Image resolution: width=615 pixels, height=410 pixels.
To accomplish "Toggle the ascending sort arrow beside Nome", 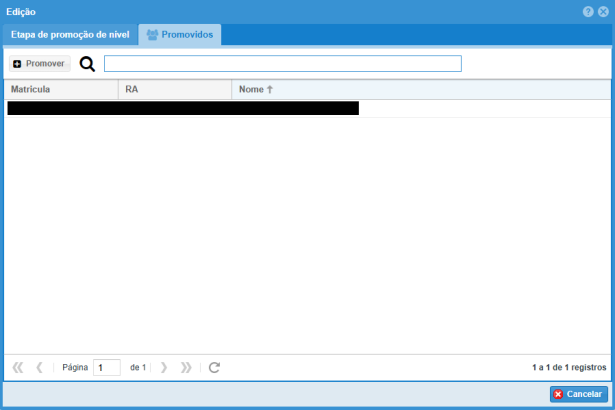I will (270, 89).
